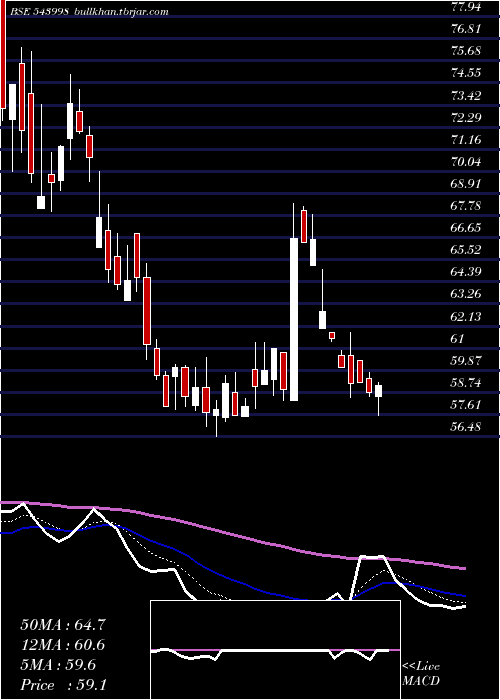Click the 50MA : 64.7 readout
The image size is (500, 700).
tap(63, 625)
